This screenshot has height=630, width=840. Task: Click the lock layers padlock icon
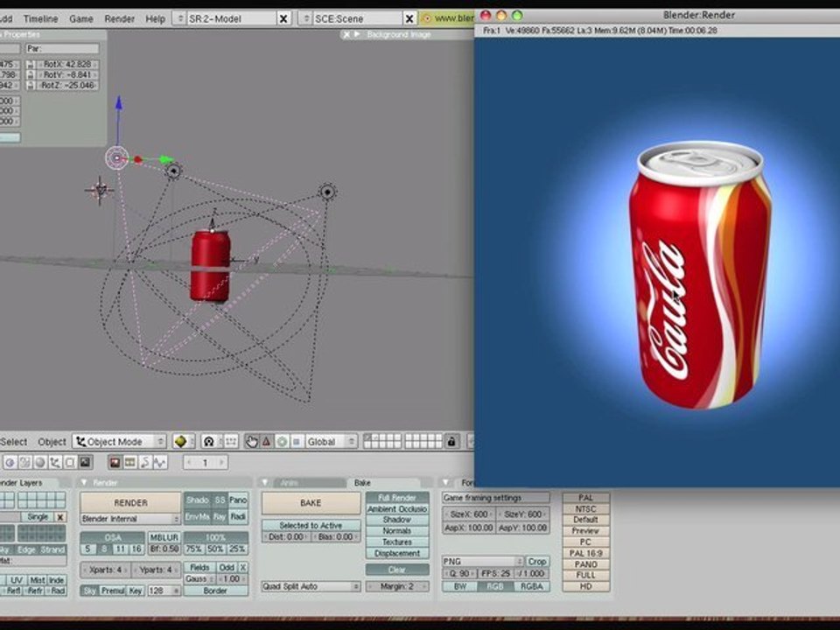point(451,441)
